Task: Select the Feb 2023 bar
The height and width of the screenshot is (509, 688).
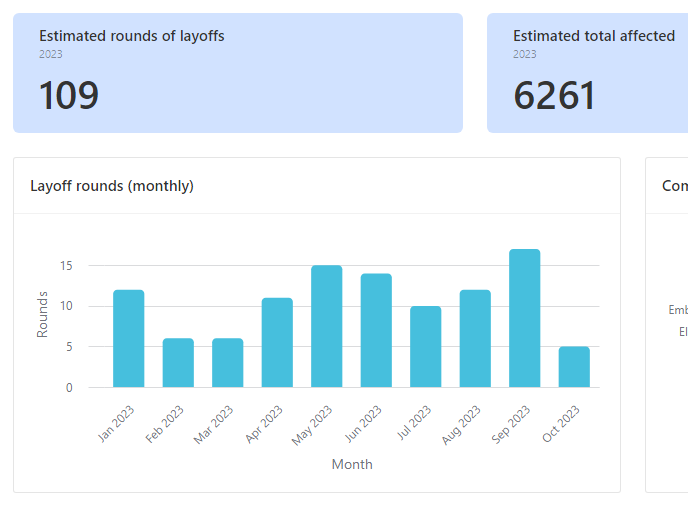Action: (x=178, y=363)
